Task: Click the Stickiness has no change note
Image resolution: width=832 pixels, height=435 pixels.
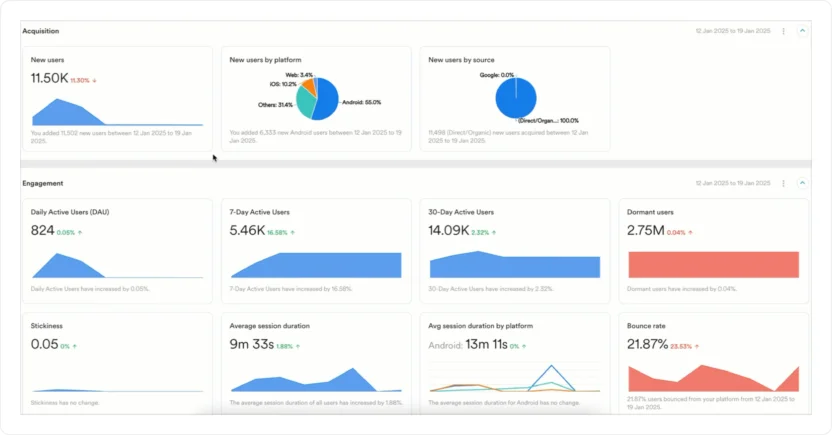Action: tap(65, 403)
